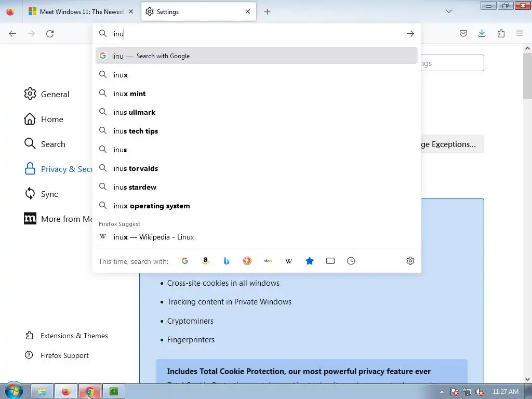
Task: Click the back navigation arrow
Action: [12, 34]
